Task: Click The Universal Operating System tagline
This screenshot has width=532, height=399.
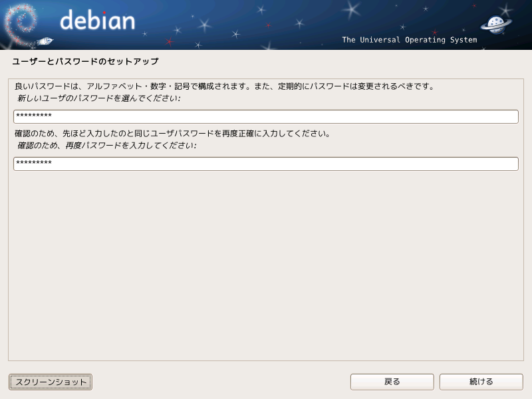Action: point(410,40)
